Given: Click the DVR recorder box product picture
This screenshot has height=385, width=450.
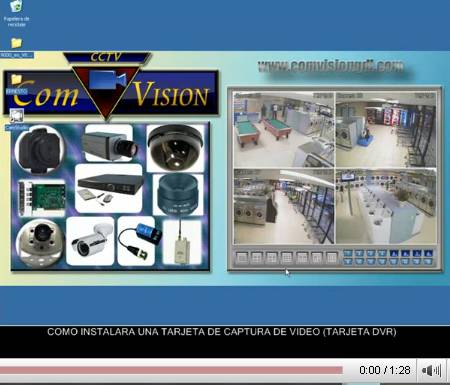Looking at the screenshot, I should 109,188.
